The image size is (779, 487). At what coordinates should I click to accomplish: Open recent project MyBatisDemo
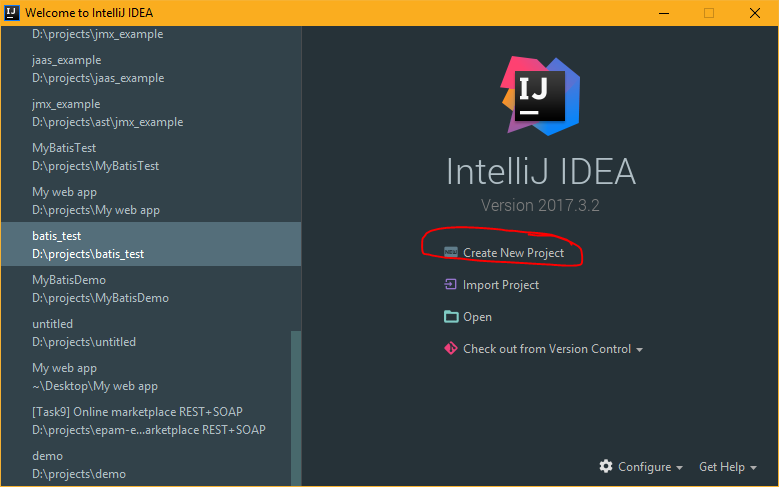(x=151, y=289)
